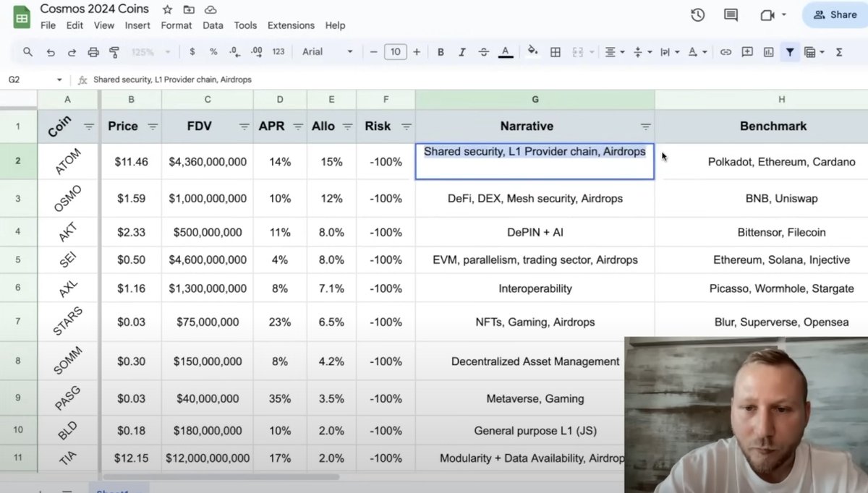
Task: Open text wrapping dropdown
Action: pos(669,52)
